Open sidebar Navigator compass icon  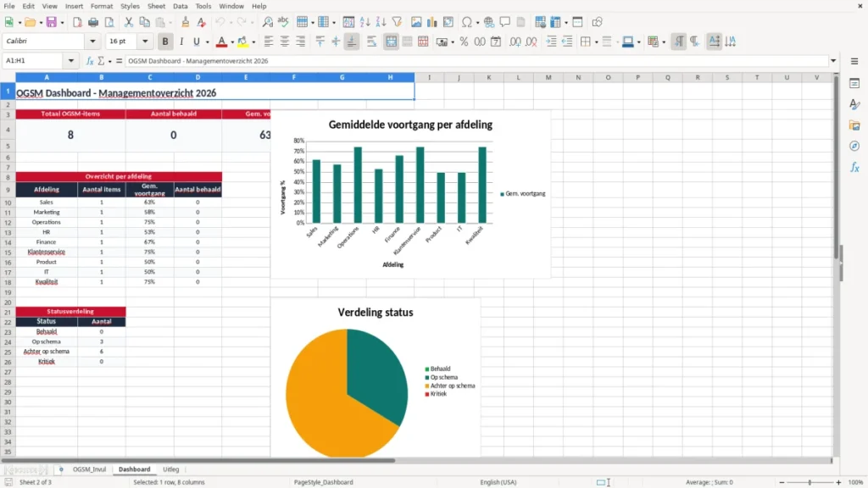pos(854,146)
